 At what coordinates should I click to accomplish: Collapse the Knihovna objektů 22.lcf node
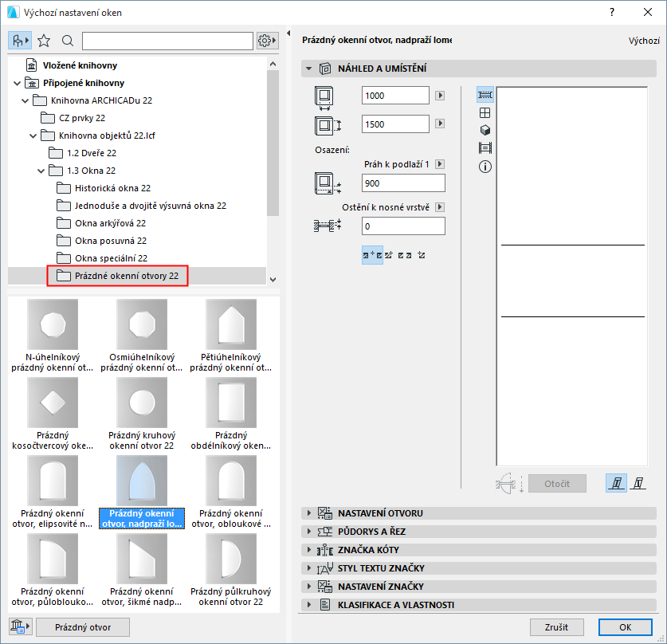pyautogui.click(x=33, y=135)
